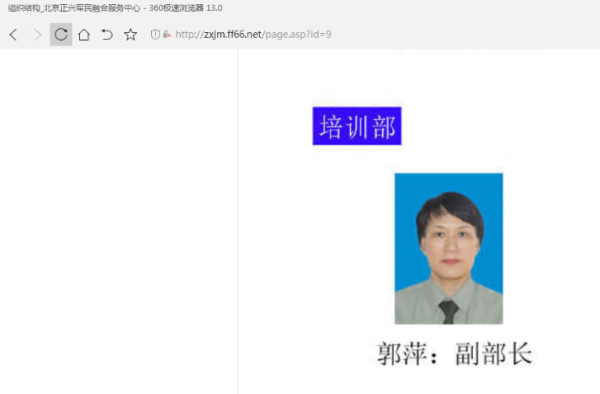Open the shield security info icon
The height and width of the screenshot is (394, 600).
155,34
